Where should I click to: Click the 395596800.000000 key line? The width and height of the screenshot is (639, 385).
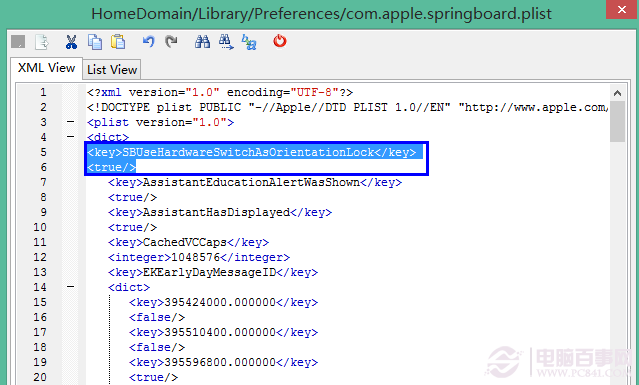pos(223,362)
